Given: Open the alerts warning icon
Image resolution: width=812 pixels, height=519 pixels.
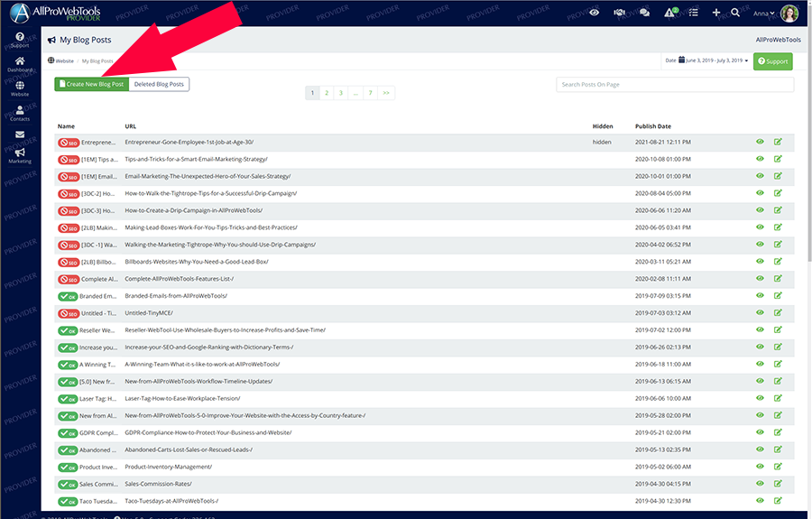Looking at the screenshot, I should click(x=670, y=13).
